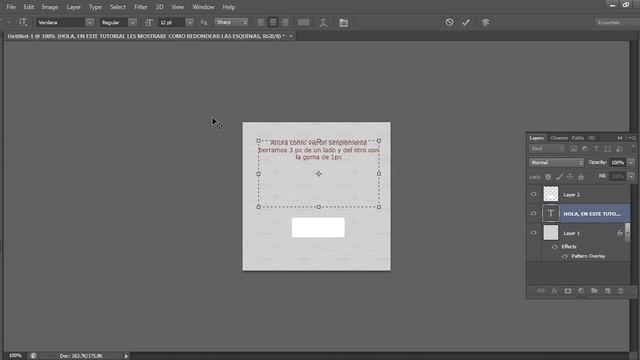Create a new layer group
This screenshot has height=360, width=640.
tap(594, 291)
